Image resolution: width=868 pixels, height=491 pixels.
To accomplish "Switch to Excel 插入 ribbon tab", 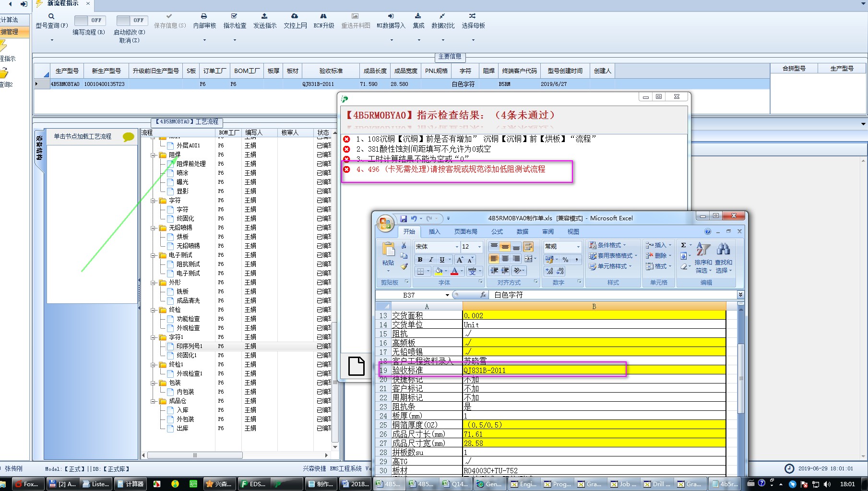I will [434, 232].
